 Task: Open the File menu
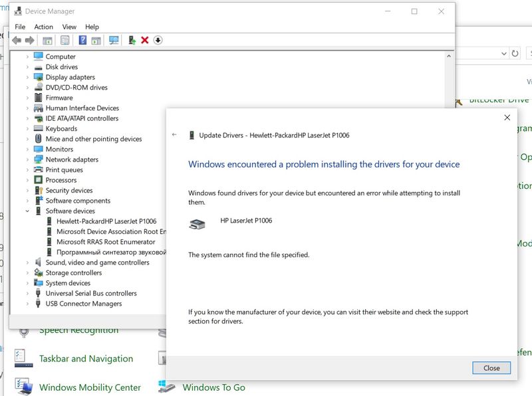point(20,27)
